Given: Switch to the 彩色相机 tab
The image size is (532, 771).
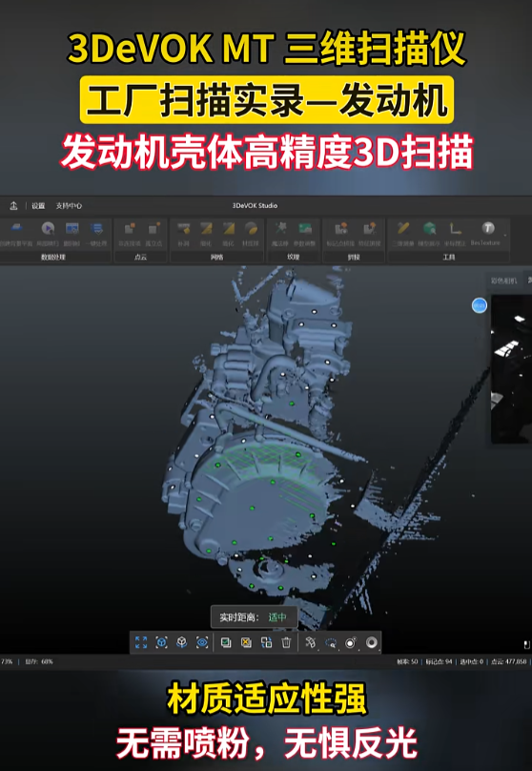Looking at the screenshot, I should (x=504, y=281).
